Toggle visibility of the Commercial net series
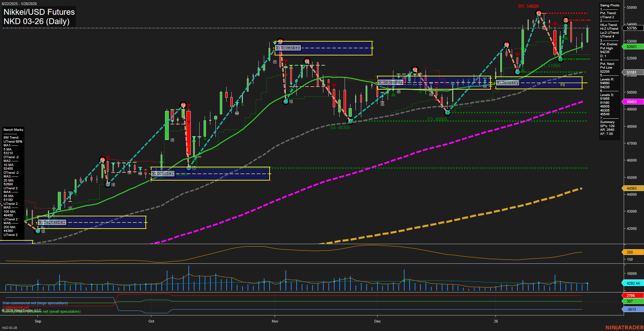Viewport: 644px width, 331px height. (x=16, y=307)
